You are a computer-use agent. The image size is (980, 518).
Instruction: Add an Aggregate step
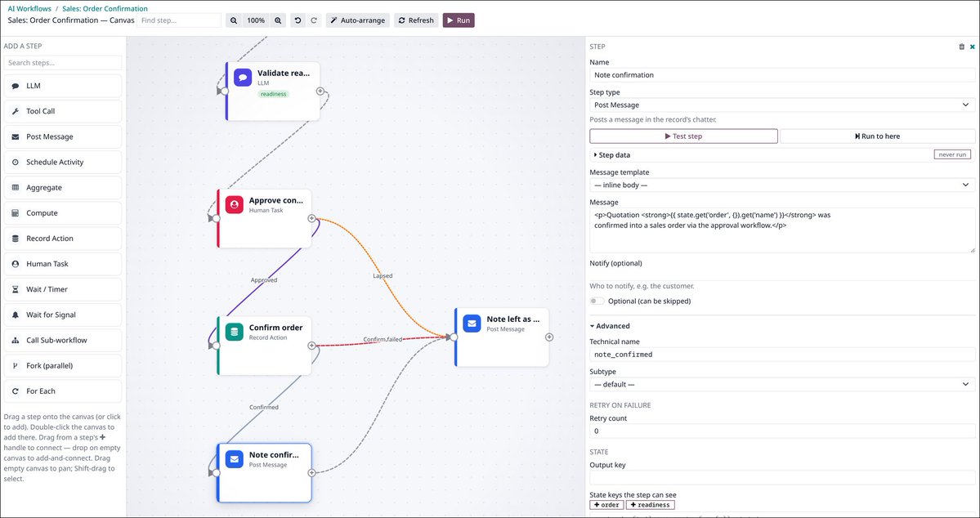(x=62, y=187)
